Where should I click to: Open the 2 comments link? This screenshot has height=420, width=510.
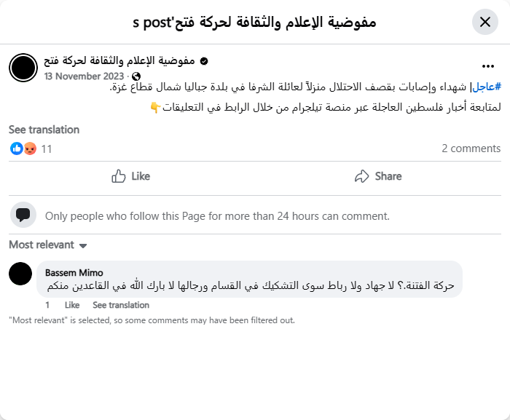point(471,148)
